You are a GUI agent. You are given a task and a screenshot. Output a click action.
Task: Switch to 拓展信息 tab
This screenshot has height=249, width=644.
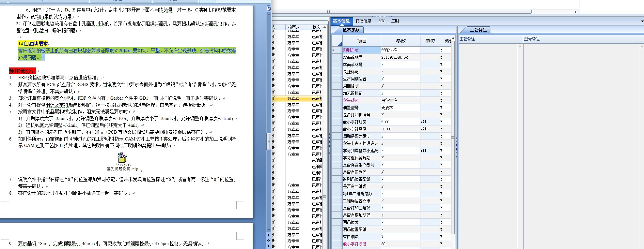pyautogui.click(x=363, y=21)
